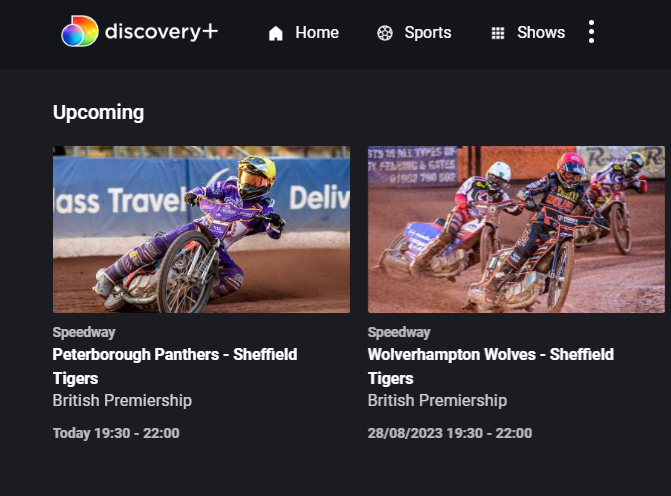671x496 pixels.
Task: Open the Sports menu label
Action: click(428, 33)
